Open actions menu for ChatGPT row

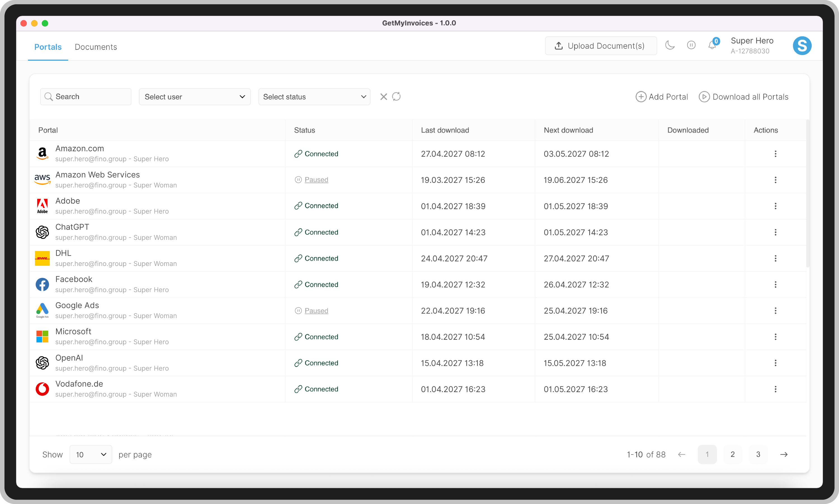(x=775, y=232)
